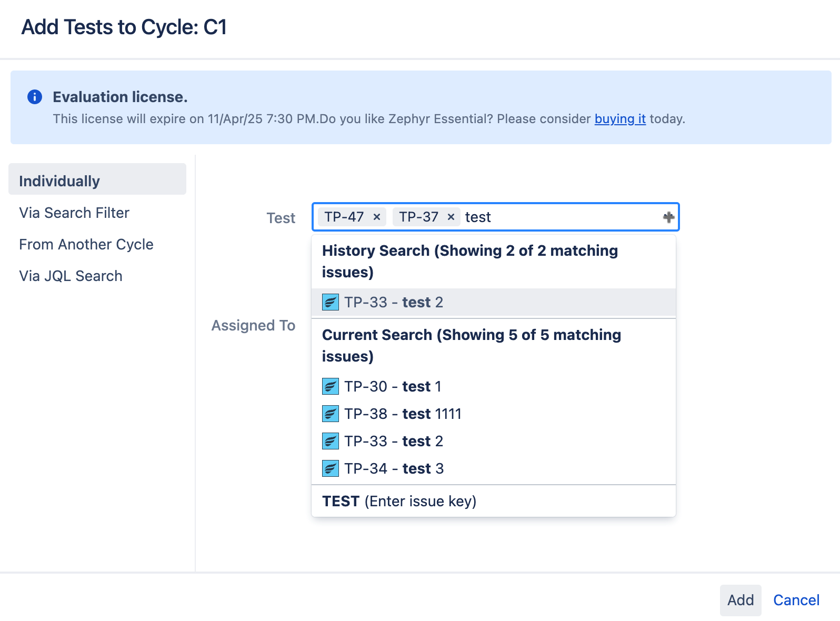Screen dimensions: 840x621
Task: Click the plus icon in Test field
Action: click(668, 217)
